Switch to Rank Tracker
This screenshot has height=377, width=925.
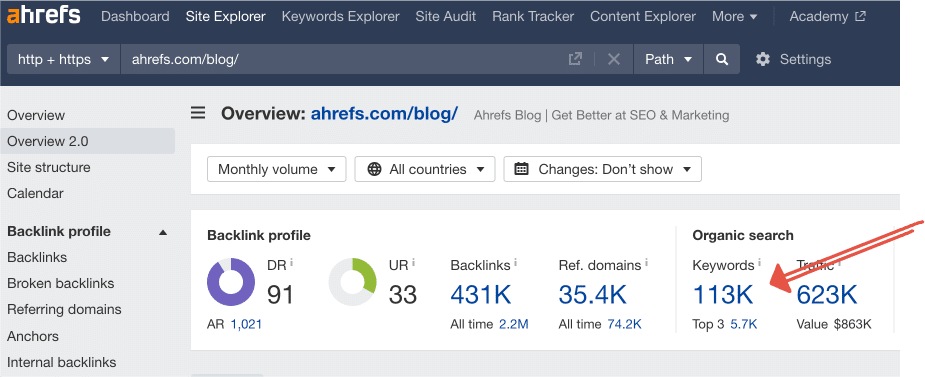click(x=533, y=17)
